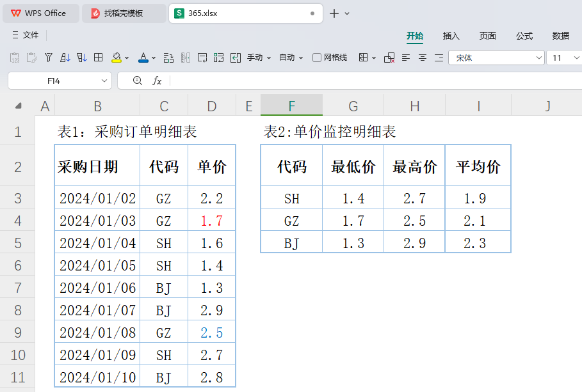Sort ascending with the A-down arrow icon
Viewport: 582px width, 392px height.
tap(65, 58)
